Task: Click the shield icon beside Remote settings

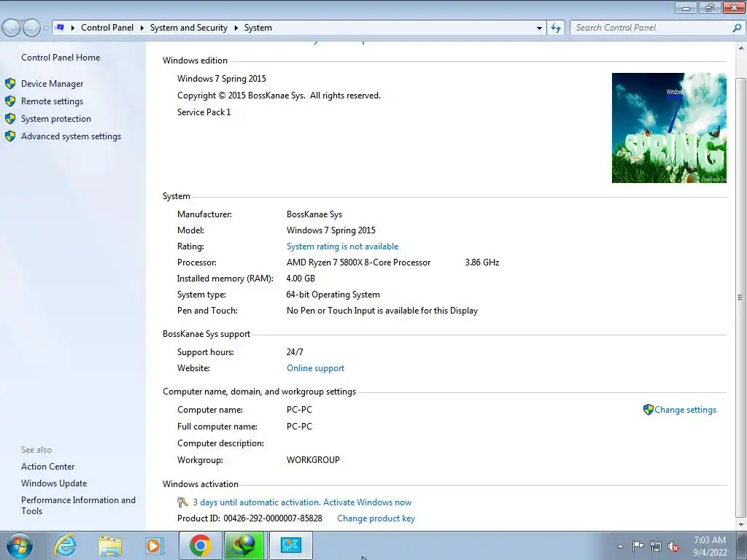Action: 10,101
